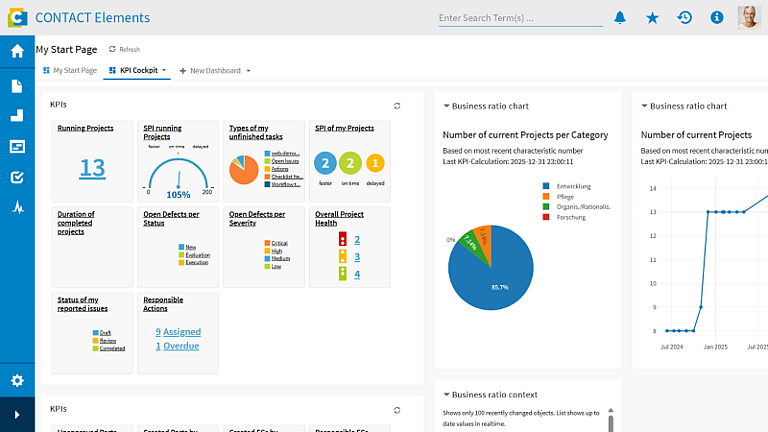The height and width of the screenshot is (432, 768).
Task: Open the 4 green-health projects link
Action: coord(357,274)
